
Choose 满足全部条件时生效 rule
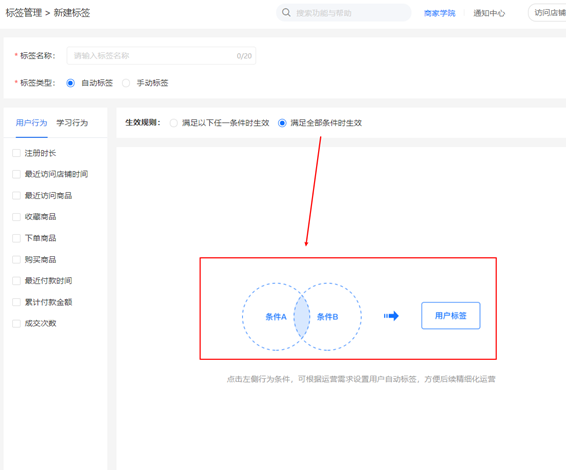(282, 123)
